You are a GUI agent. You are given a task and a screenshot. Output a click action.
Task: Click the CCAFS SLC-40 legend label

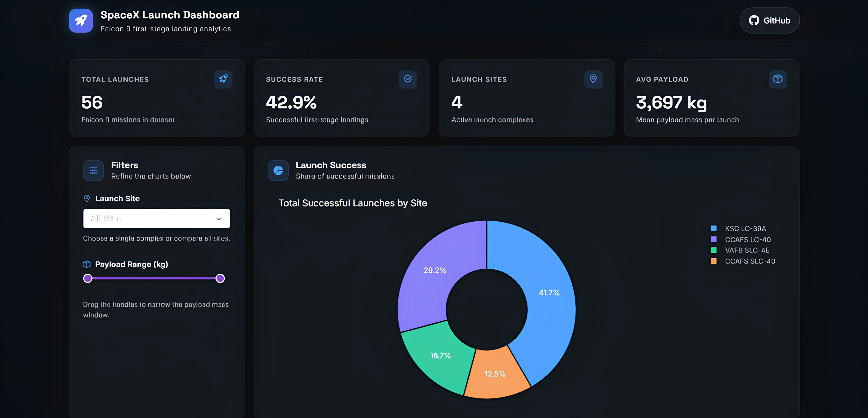[750, 261]
